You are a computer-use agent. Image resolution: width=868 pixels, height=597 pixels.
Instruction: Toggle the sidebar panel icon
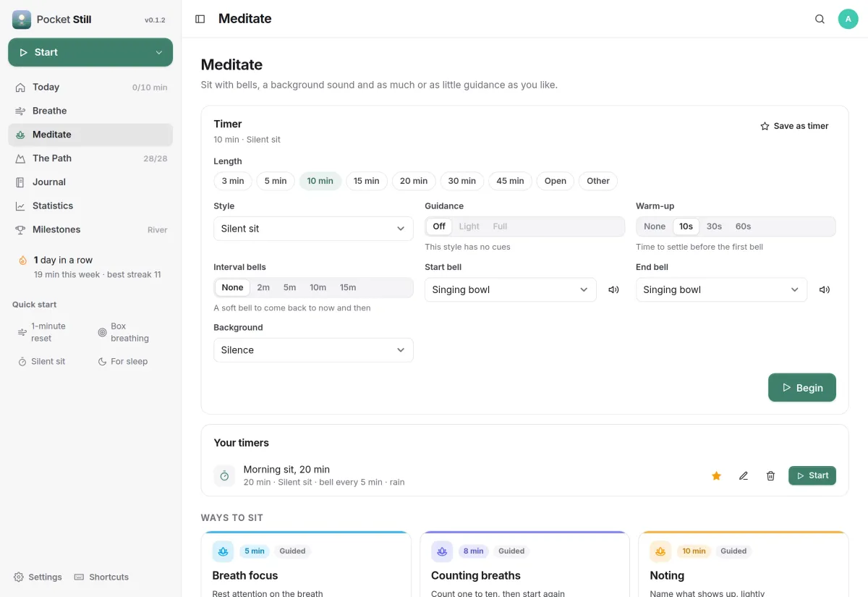point(200,19)
